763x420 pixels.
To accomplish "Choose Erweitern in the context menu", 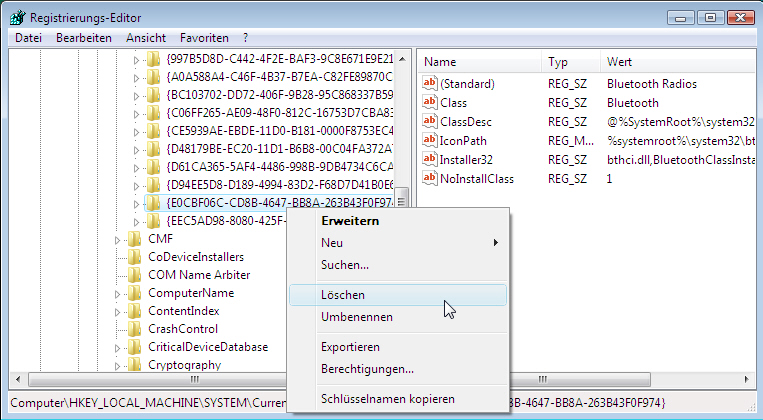I will click(398, 221).
